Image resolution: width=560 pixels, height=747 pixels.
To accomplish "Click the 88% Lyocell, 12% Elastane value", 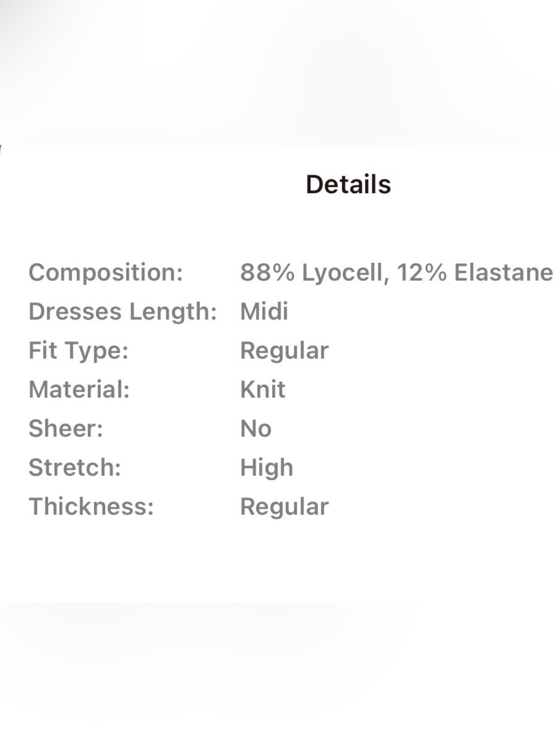I will 396,273.
